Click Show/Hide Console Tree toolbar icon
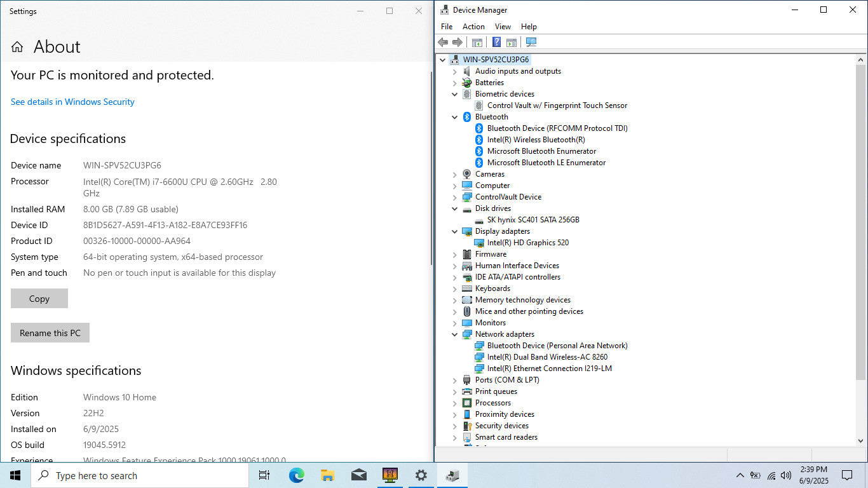The width and height of the screenshot is (868, 488). 477,43
